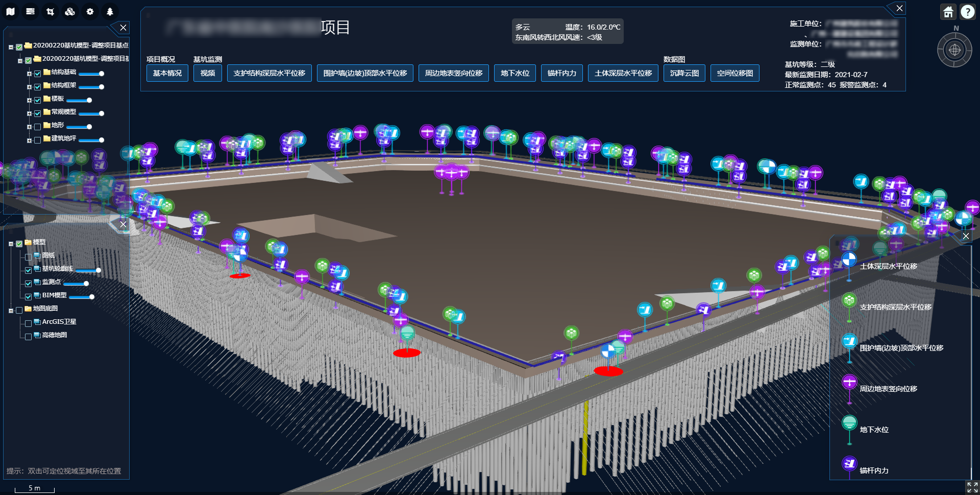Click the 3D cubes model icon

point(70,12)
